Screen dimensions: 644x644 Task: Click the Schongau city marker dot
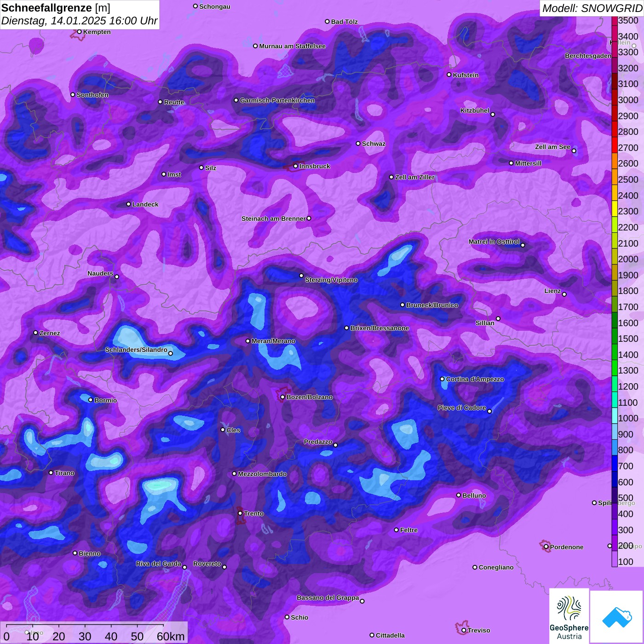195,6
